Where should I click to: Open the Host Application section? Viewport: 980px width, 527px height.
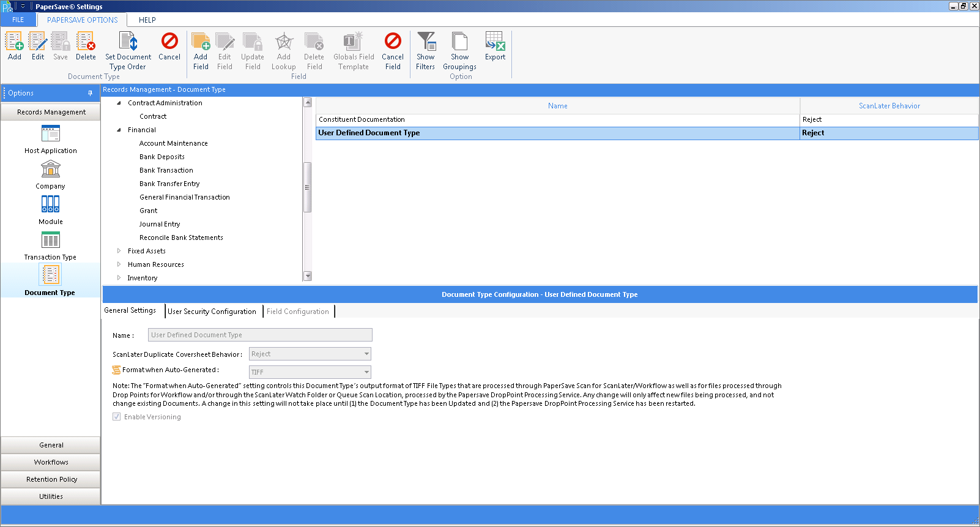pos(51,140)
